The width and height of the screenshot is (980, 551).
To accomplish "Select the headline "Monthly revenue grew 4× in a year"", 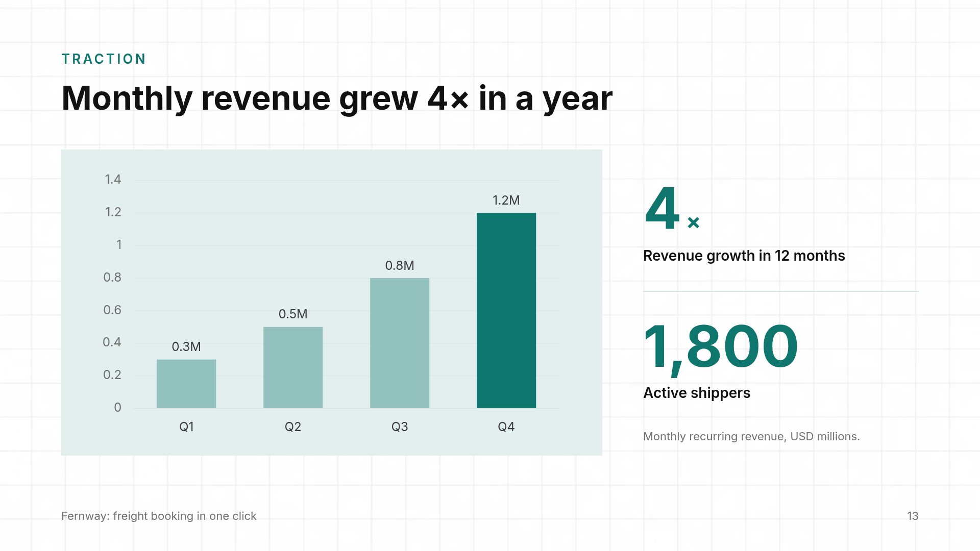I will pyautogui.click(x=337, y=98).
